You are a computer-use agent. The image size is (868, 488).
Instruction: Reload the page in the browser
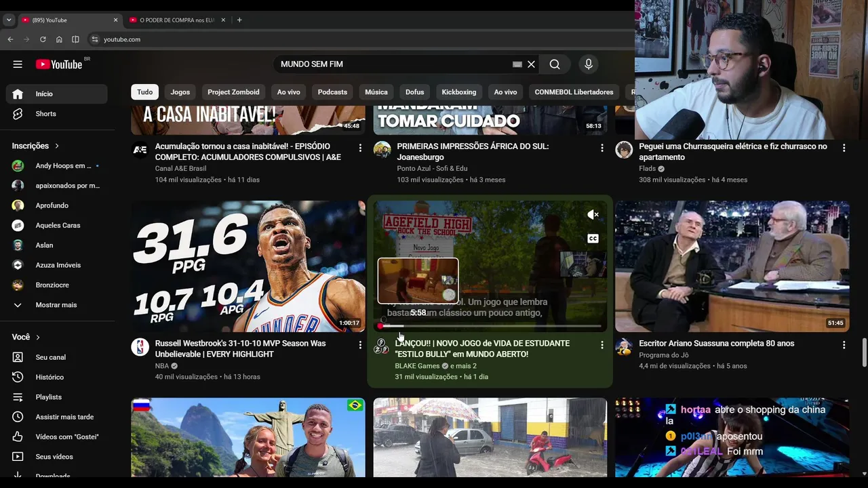click(43, 39)
